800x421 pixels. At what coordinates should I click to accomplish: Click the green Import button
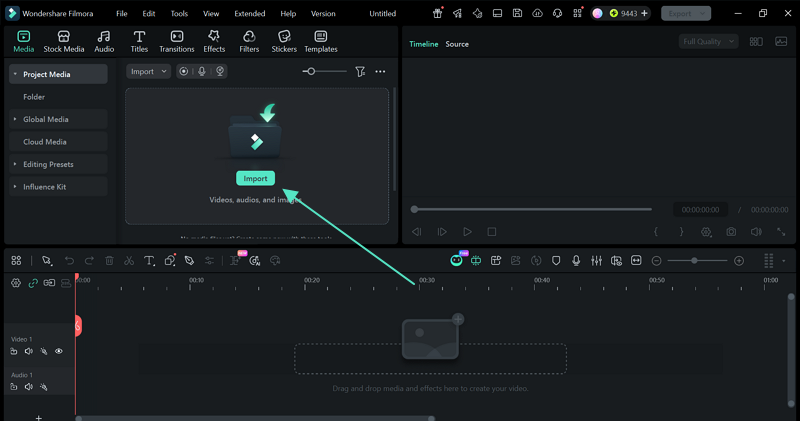click(x=255, y=178)
